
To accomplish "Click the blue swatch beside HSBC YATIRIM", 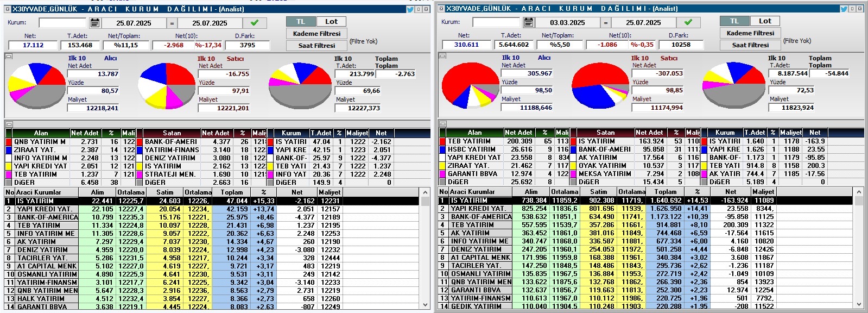I will pos(442,149).
